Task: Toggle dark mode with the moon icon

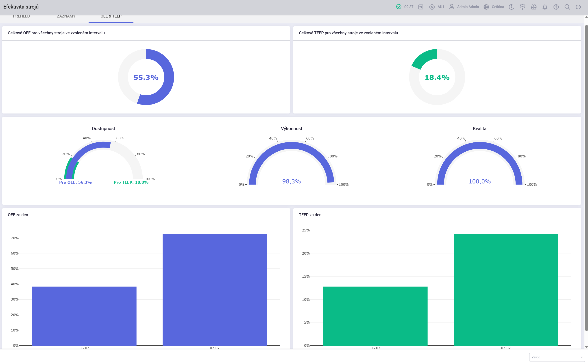Action: click(x=511, y=7)
